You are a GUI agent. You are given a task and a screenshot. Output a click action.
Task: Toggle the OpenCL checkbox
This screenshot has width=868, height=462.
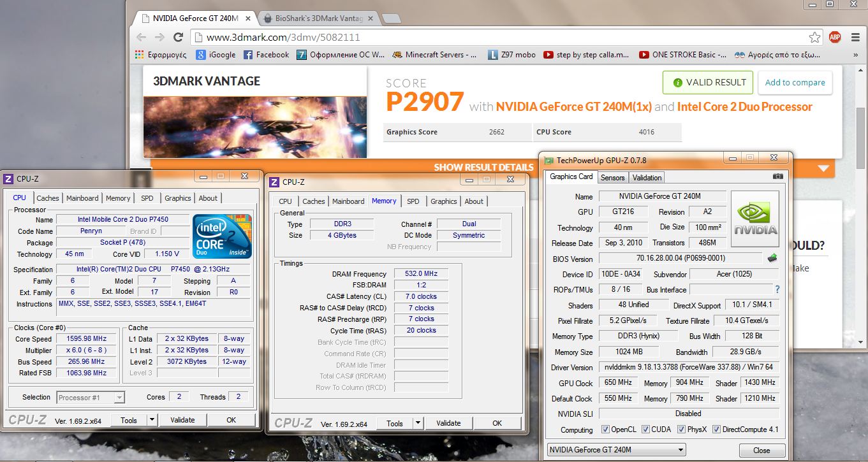pyautogui.click(x=605, y=430)
